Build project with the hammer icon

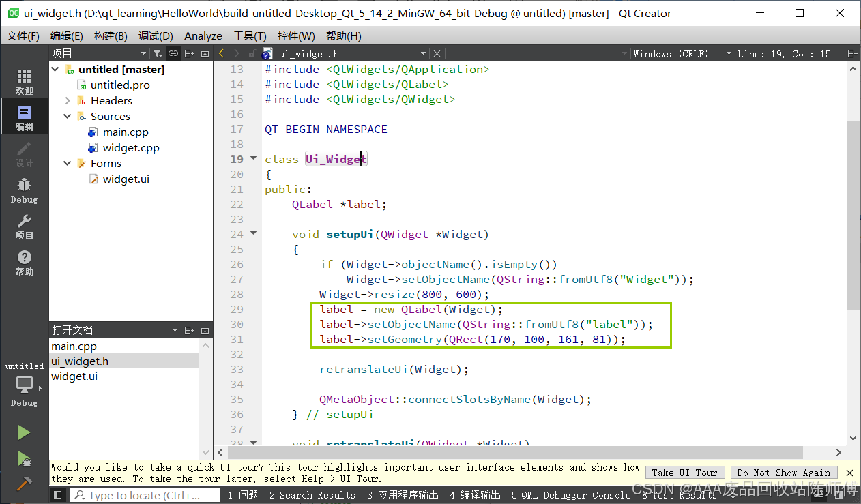pyautogui.click(x=24, y=483)
